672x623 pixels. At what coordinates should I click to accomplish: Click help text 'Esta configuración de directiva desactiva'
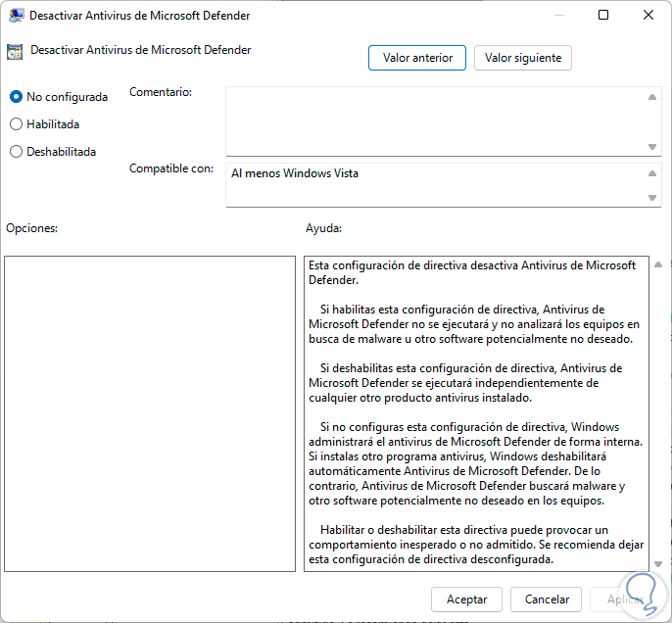[x=413, y=265]
